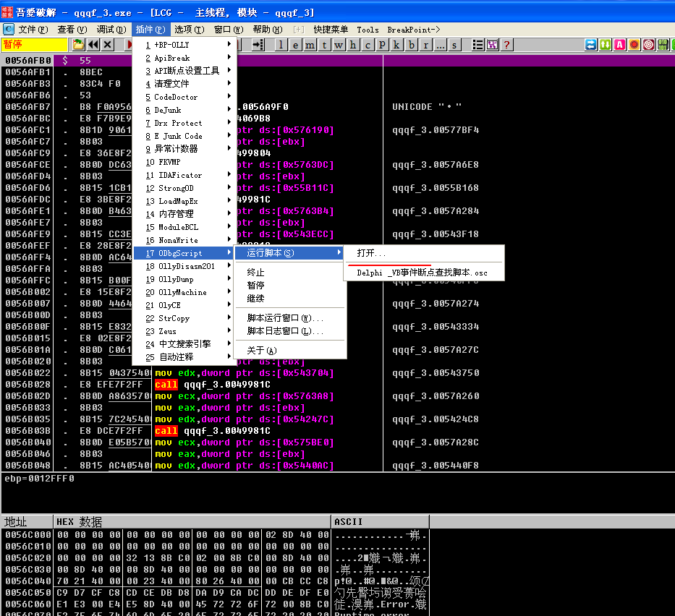Select 继续 to resume the script
The image size is (675, 616).
pos(290,298)
